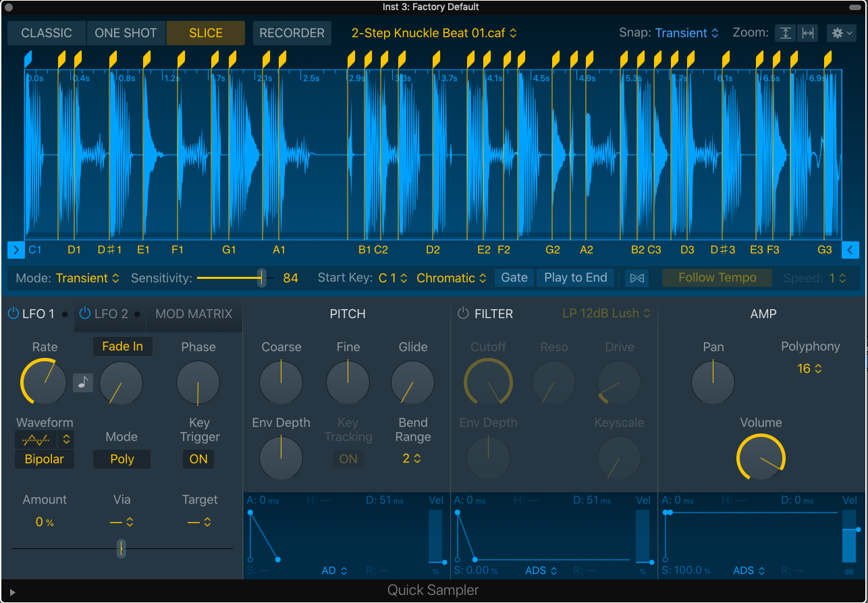This screenshot has width=868, height=603.
Task: Click the reverse playback bowtie icon
Action: tap(636, 278)
